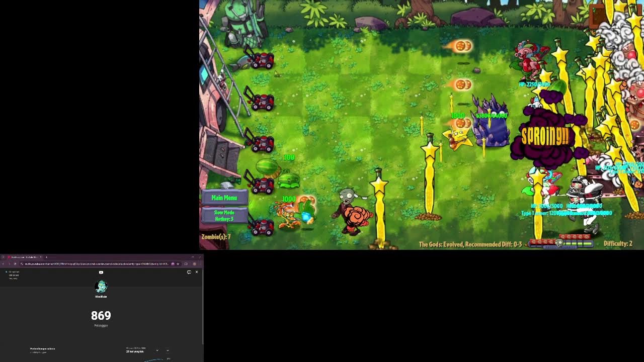Expand the rightmost chevron beside period selector
Image resolution: width=644 pixels, height=362 pixels.
[x=168, y=350]
